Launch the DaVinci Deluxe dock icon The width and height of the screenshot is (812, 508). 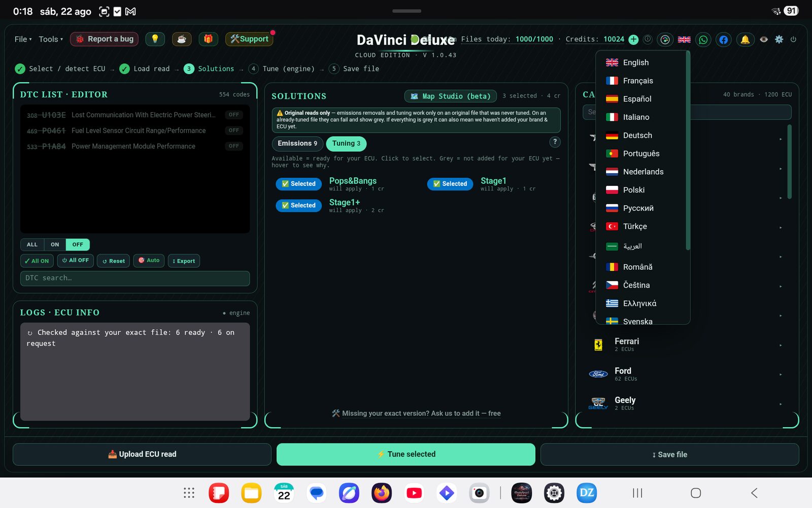[522, 493]
